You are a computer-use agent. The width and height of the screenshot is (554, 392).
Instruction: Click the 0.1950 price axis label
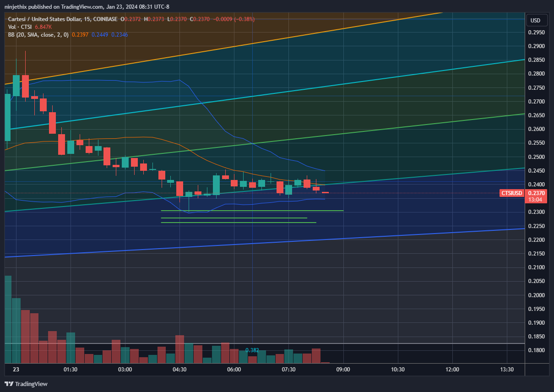536,309
